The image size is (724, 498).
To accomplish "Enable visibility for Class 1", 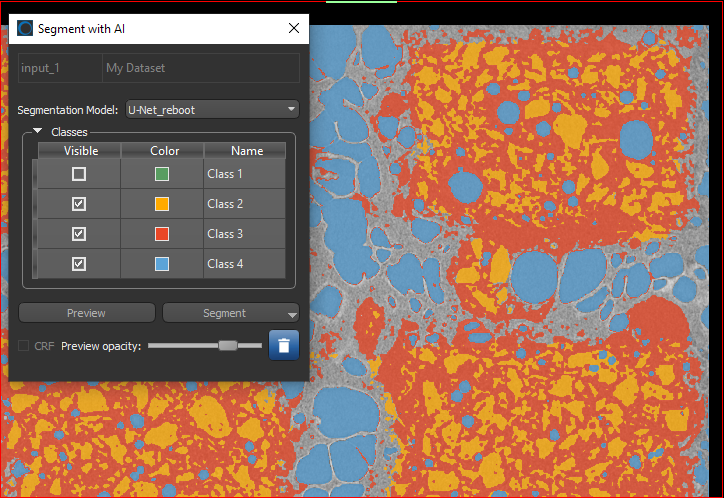I will (x=79, y=174).
